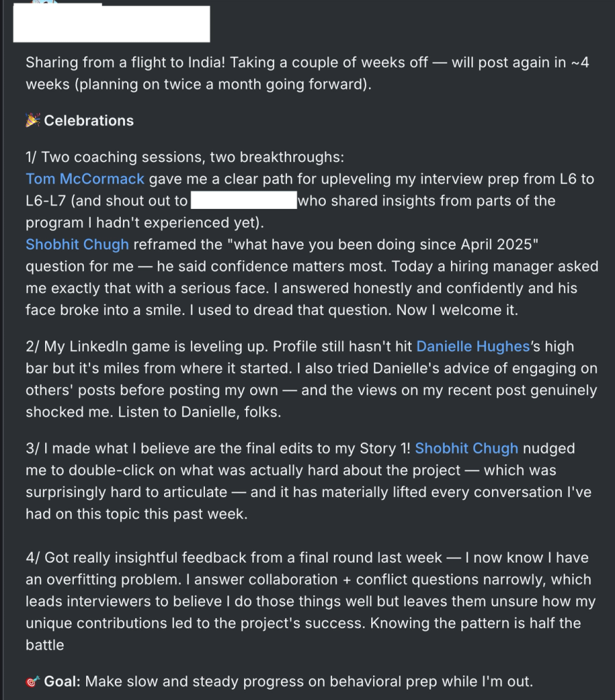Click the redacted author name block at top
The height and width of the screenshot is (700, 615).
113,25
